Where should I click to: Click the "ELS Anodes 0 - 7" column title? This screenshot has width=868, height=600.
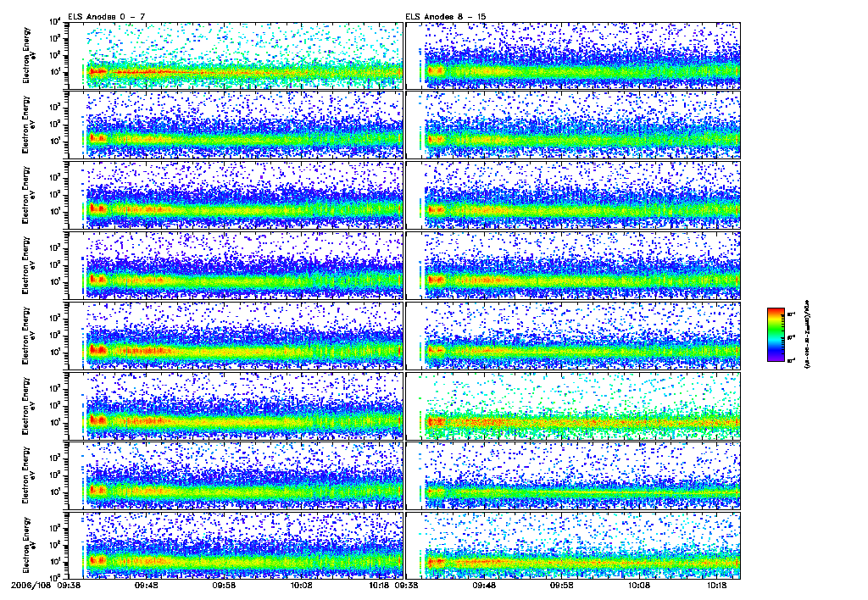point(107,17)
